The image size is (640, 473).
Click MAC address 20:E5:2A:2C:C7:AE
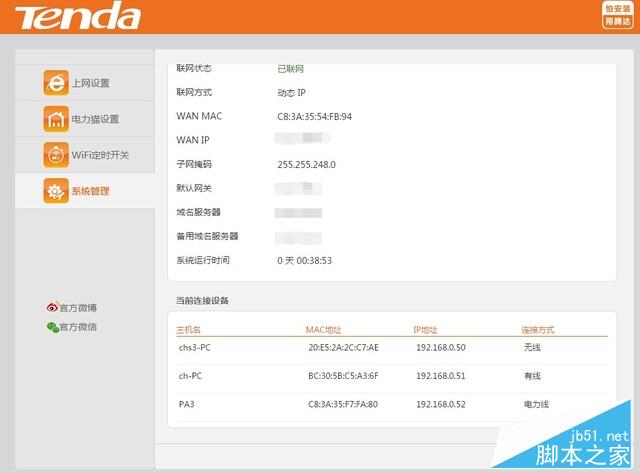344,348
